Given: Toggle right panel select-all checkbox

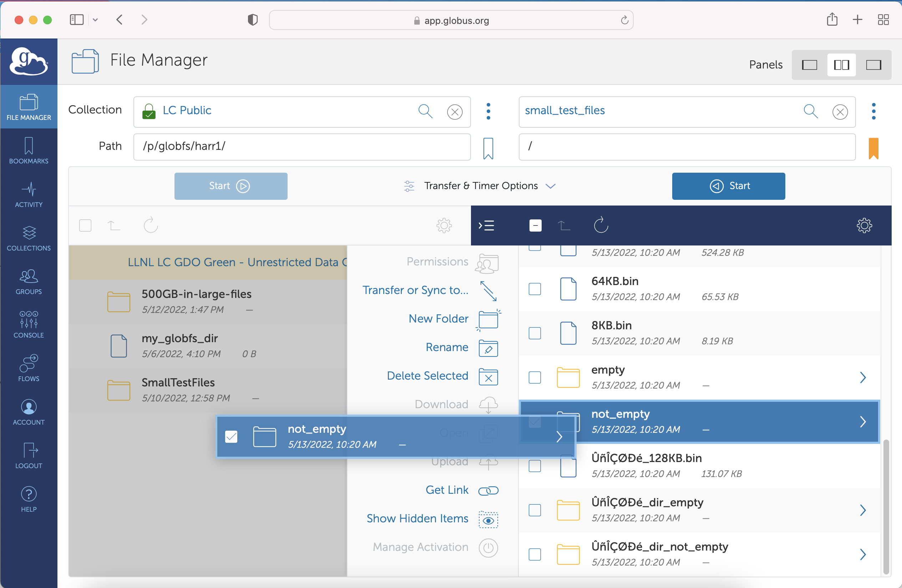Looking at the screenshot, I should (535, 226).
